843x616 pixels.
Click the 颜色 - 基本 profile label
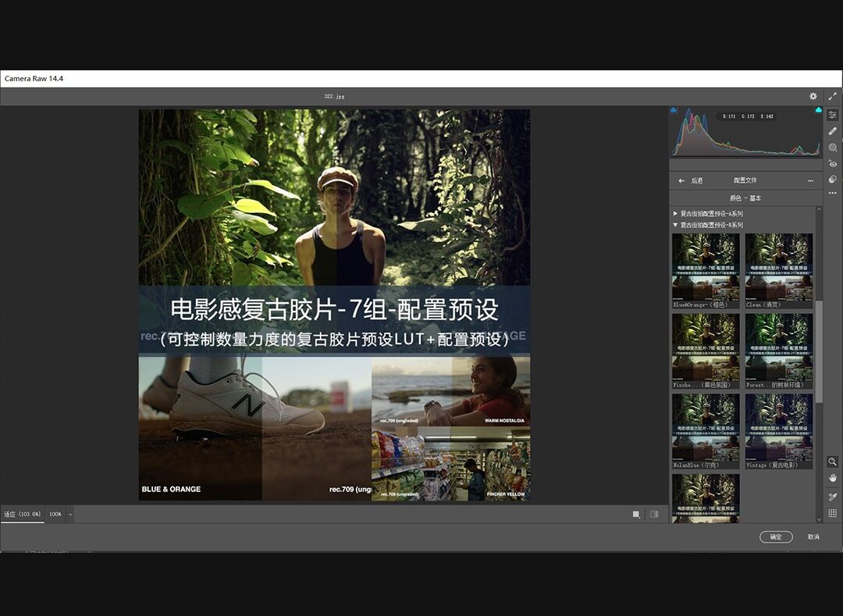(745, 198)
